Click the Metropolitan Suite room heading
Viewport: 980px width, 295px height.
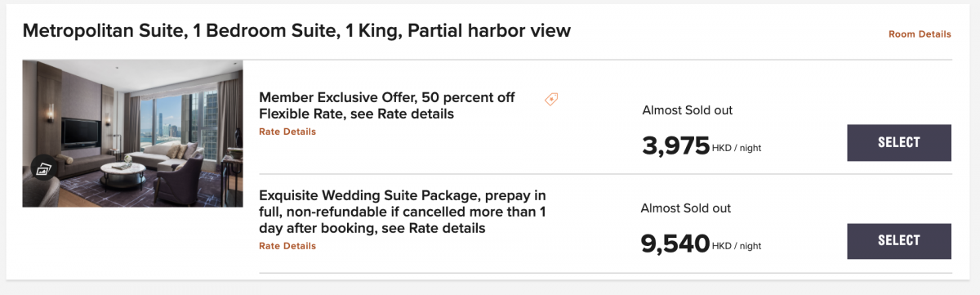coord(296,31)
